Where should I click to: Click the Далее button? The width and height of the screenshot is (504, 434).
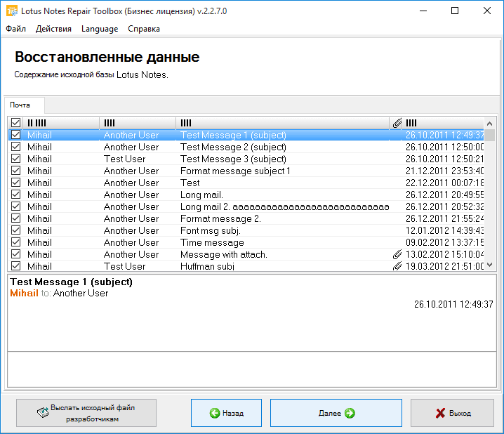[336, 413]
